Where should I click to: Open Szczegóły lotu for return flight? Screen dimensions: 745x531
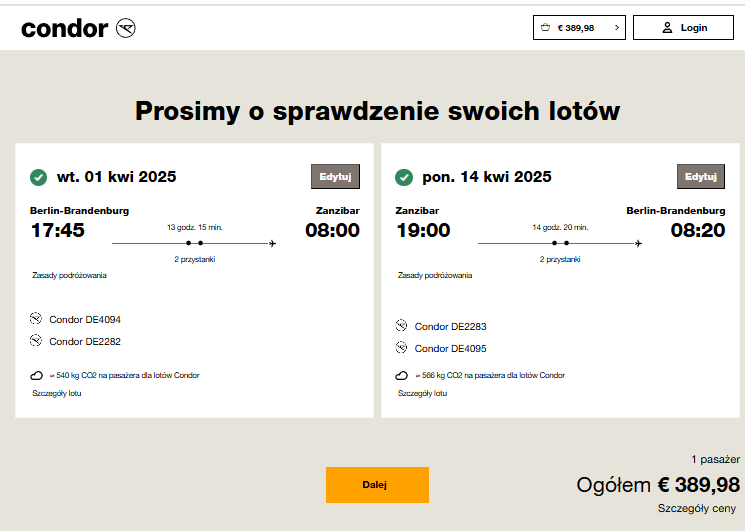coord(422,393)
